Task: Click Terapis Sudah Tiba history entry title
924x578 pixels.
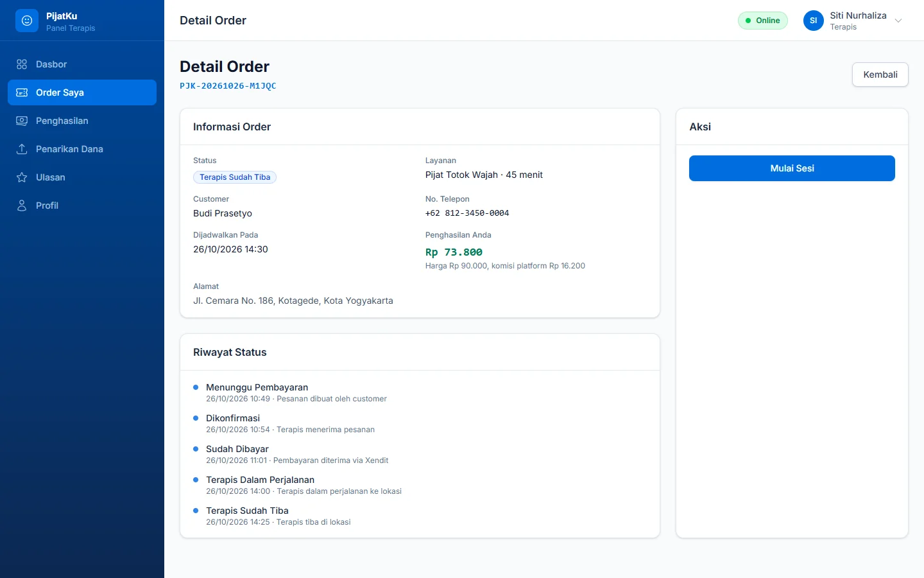Action: click(247, 511)
